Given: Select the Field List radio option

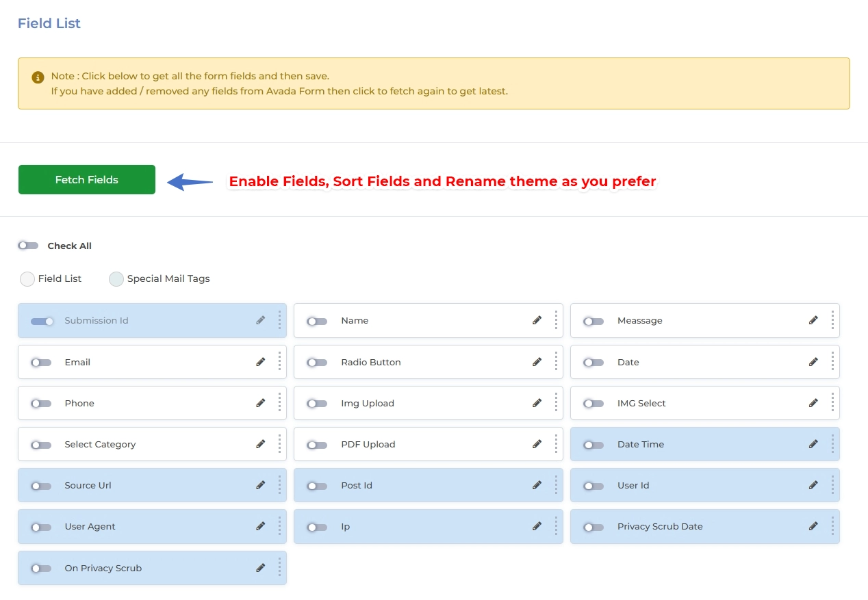Looking at the screenshot, I should [27, 279].
